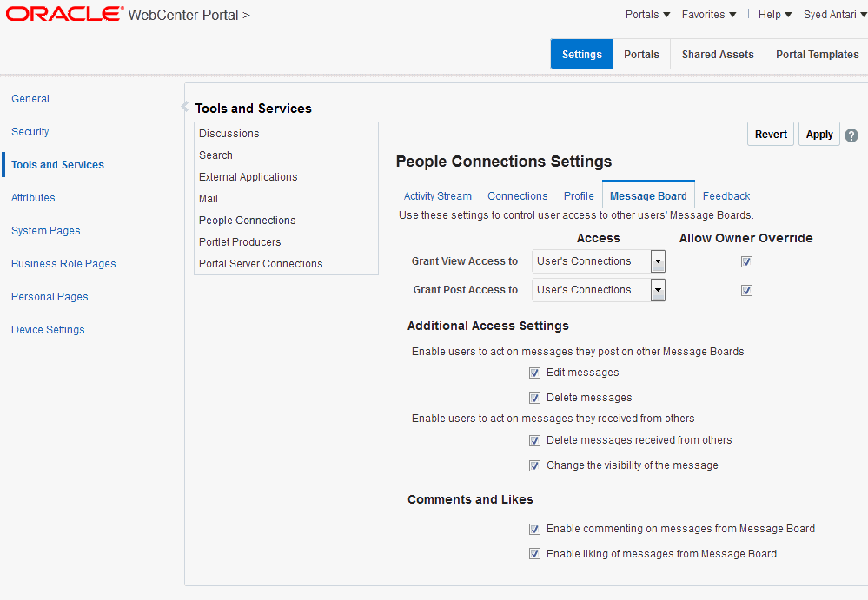868x600 pixels.
Task: Open Grant Post Access dropdown arrow
Action: [x=658, y=290]
